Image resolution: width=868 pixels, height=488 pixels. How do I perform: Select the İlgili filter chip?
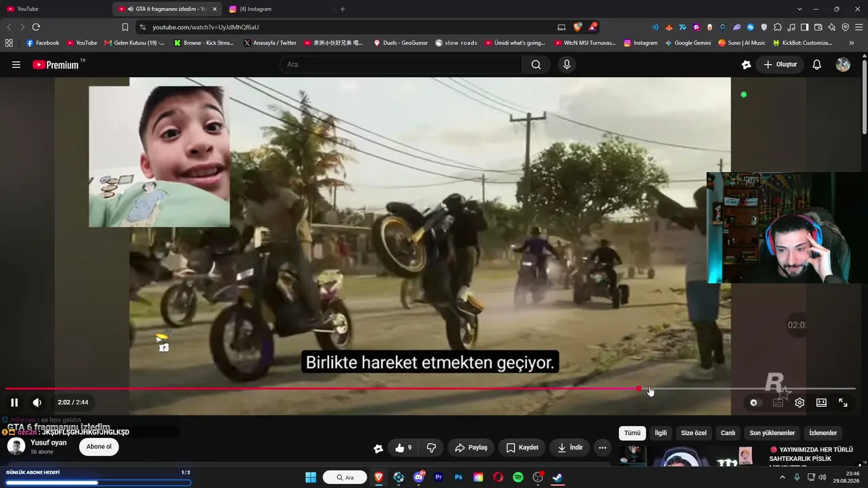(x=660, y=433)
